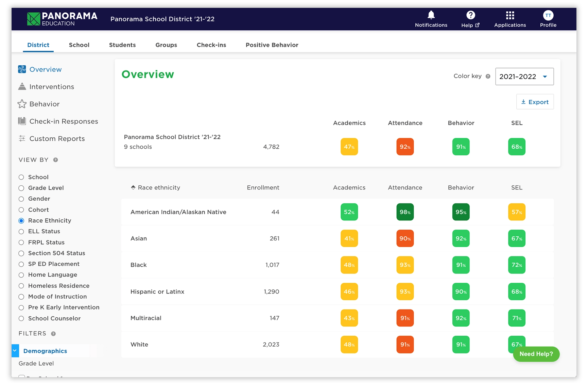The height and width of the screenshot is (385, 588).
Task: Switch to the Check-ins tab
Action: coord(211,45)
